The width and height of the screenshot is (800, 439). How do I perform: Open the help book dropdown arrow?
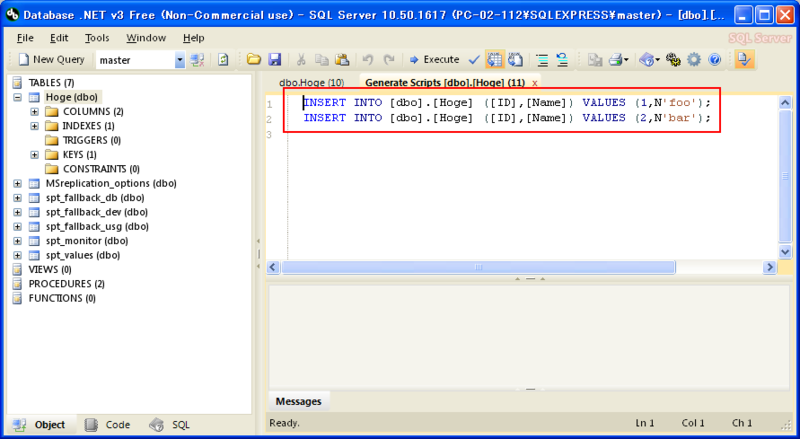658,60
